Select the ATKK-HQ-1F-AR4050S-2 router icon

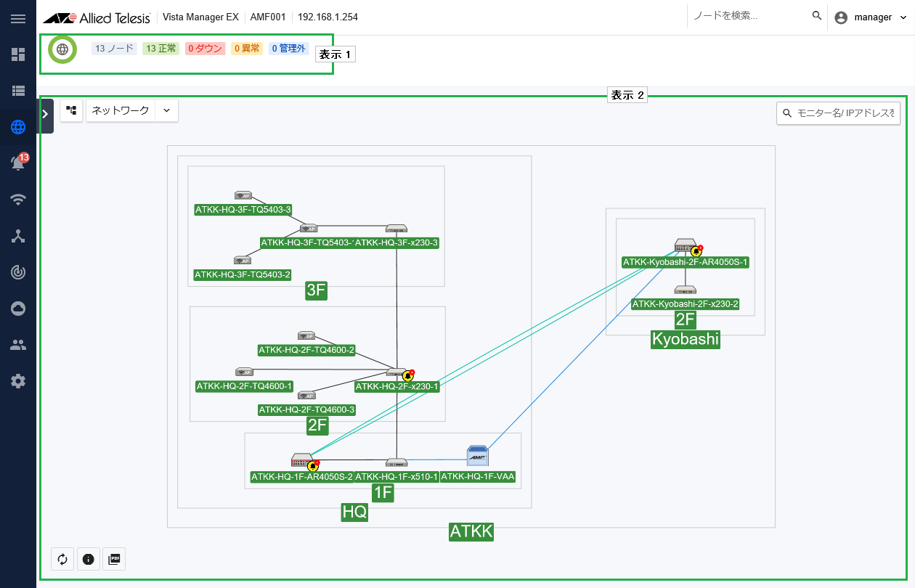[x=301, y=460]
